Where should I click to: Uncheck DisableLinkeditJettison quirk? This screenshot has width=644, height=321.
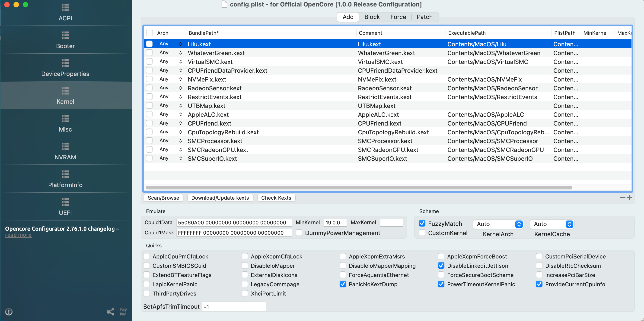tap(441, 266)
